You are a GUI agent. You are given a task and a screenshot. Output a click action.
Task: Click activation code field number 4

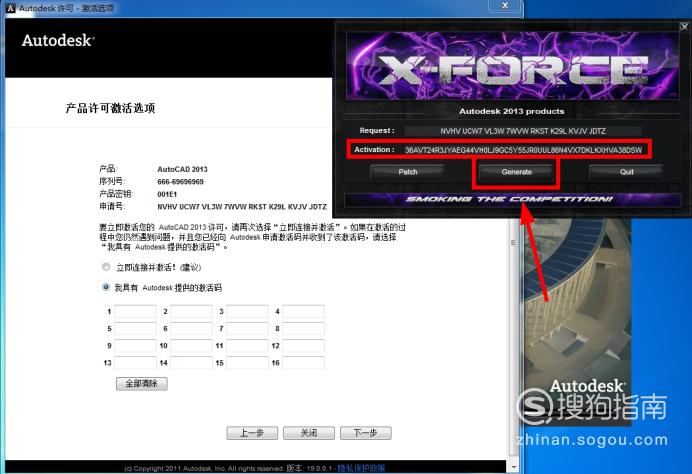pos(304,311)
